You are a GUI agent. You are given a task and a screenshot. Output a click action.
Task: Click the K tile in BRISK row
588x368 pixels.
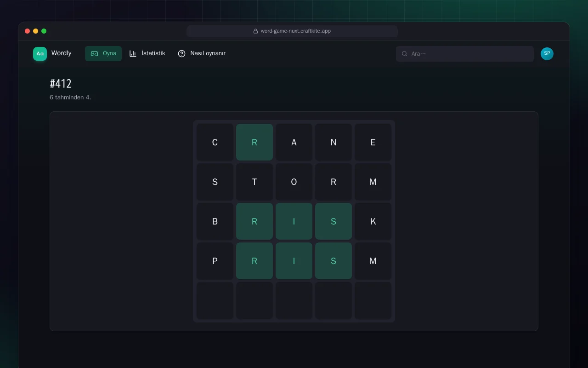[x=373, y=221]
